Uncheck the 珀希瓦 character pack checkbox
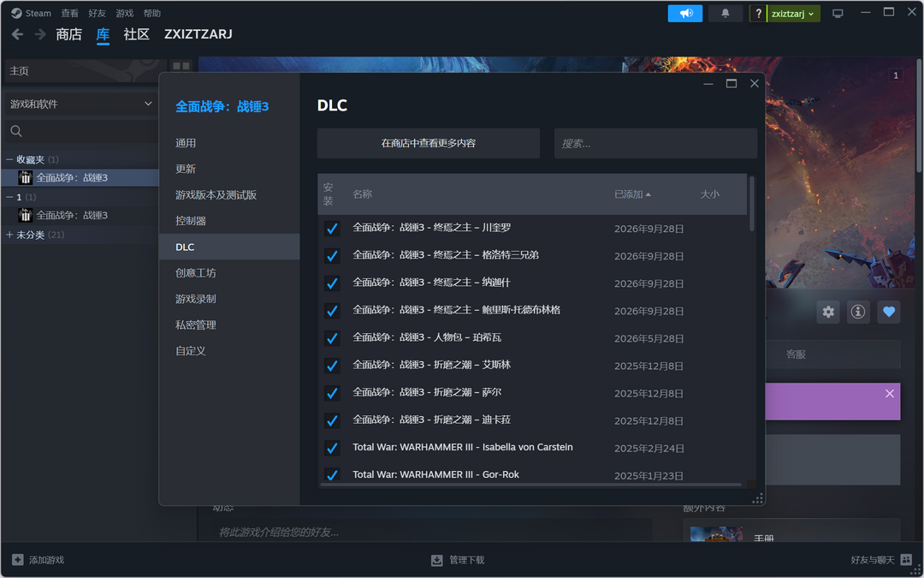 [x=332, y=338]
